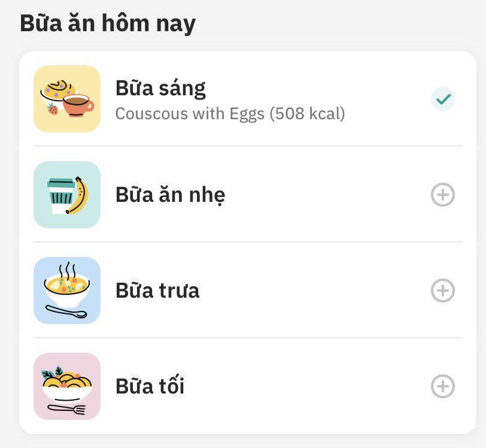486x448 pixels.
Task: Tap the snack coffee cup and banana icon
Action: click(x=67, y=195)
